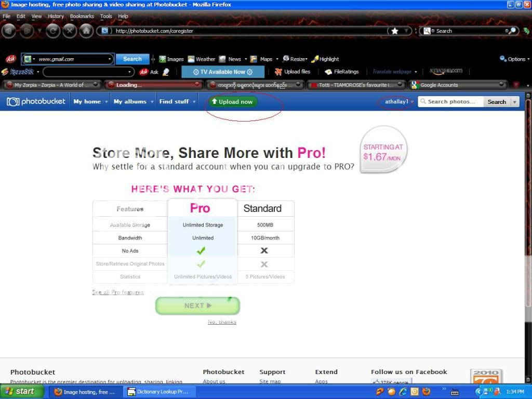This screenshot has height=399, width=532.
Task: Open the History menu
Action: click(x=56, y=16)
